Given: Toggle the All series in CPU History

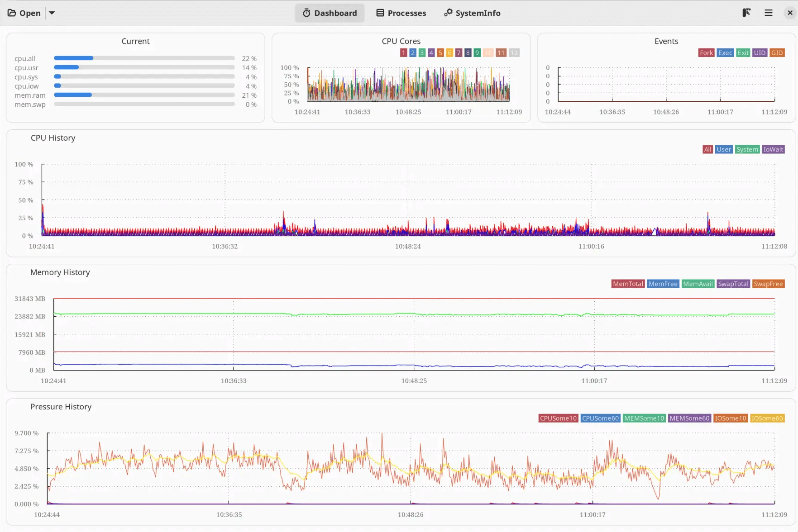Looking at the screenshot, I should coord(708,150).
